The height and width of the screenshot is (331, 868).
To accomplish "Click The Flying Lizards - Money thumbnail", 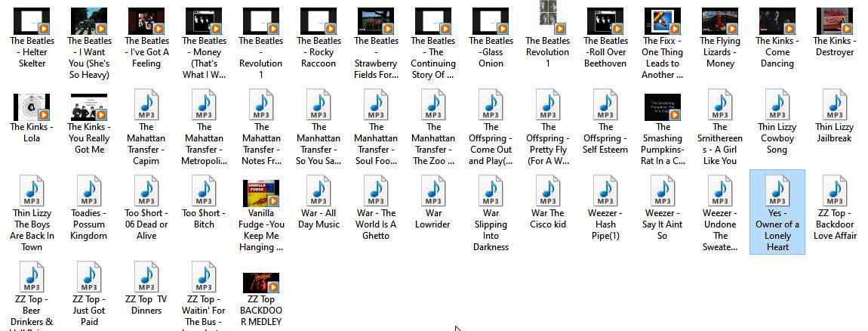I will pyautogui.click(x=719, y=21).
